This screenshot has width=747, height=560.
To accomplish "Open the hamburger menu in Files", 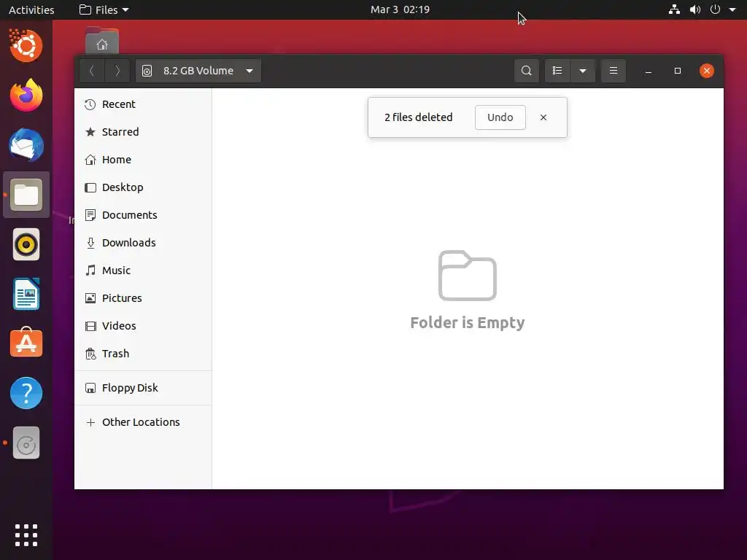I will (x=613, y=71).
